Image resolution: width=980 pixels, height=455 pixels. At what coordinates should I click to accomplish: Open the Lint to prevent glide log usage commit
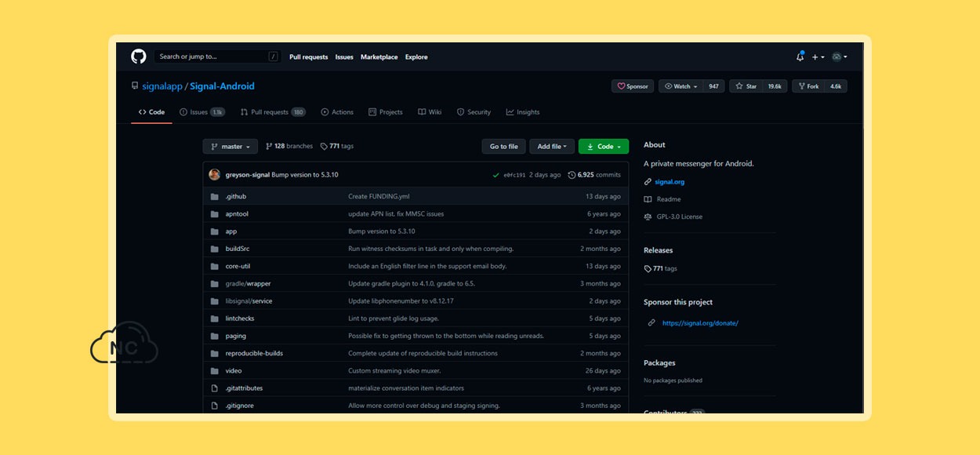tap(394, 318)
